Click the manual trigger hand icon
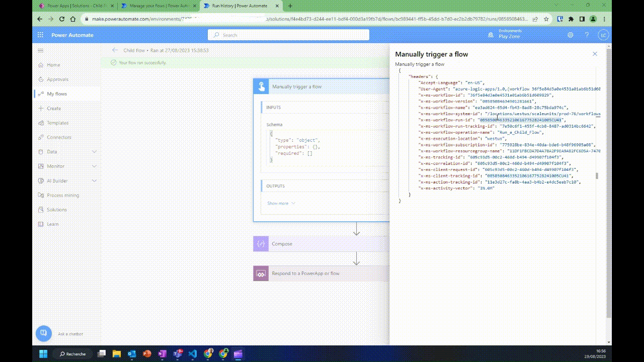Image resolution: width=644 pixels, height=362 pixels. tap(261, 86)
